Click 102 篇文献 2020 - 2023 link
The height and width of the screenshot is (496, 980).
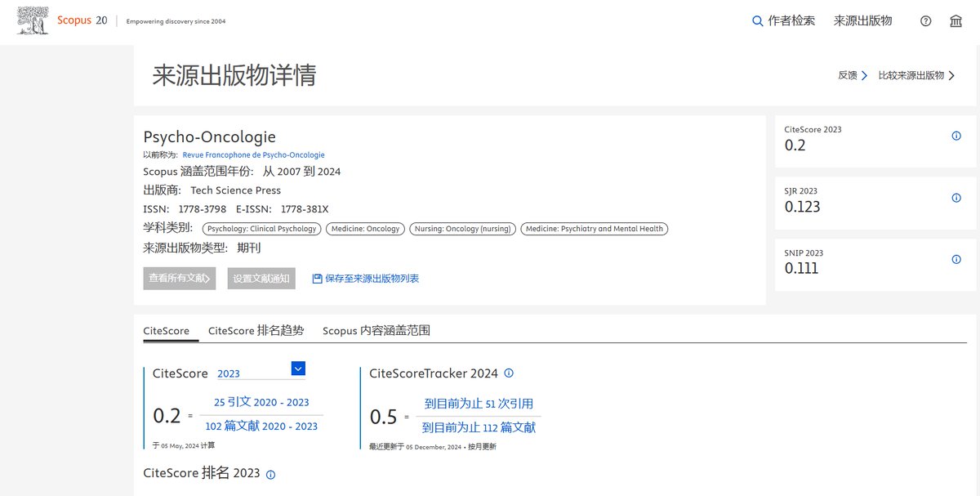[x=261, y=426]
